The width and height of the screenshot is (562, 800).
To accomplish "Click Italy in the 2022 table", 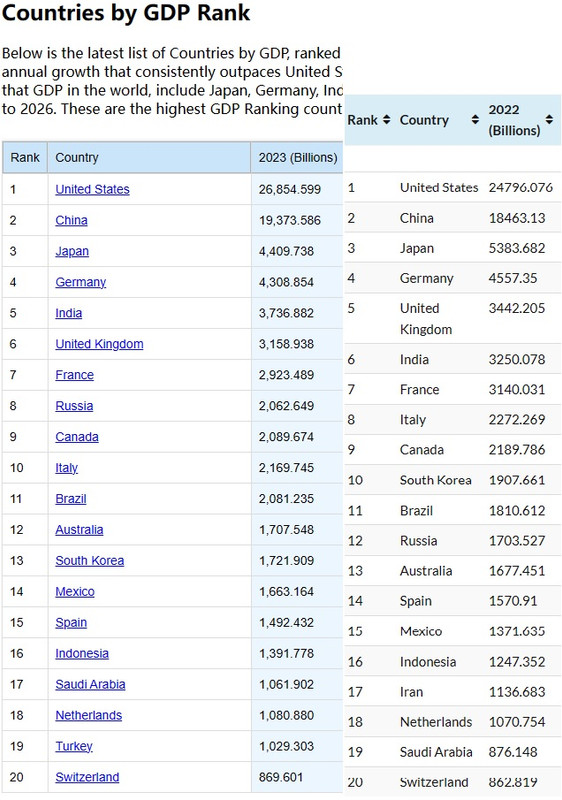I will (413, 420).
